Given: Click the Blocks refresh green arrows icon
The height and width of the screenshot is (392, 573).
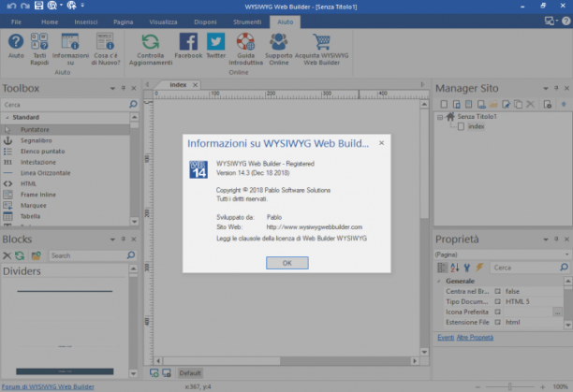Looking at the screenshot, I should tap(20, 255).
